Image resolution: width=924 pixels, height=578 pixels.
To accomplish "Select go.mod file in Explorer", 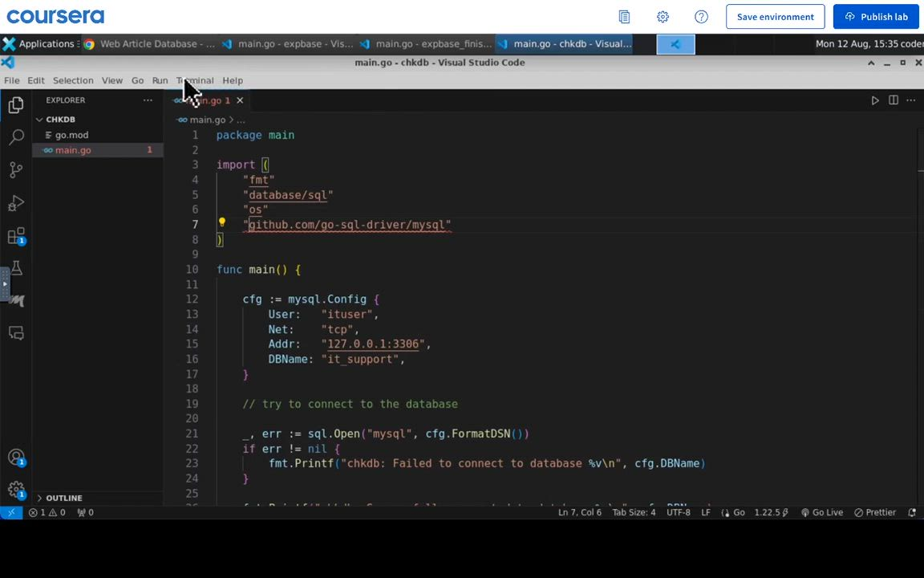I will coord(71,135).
